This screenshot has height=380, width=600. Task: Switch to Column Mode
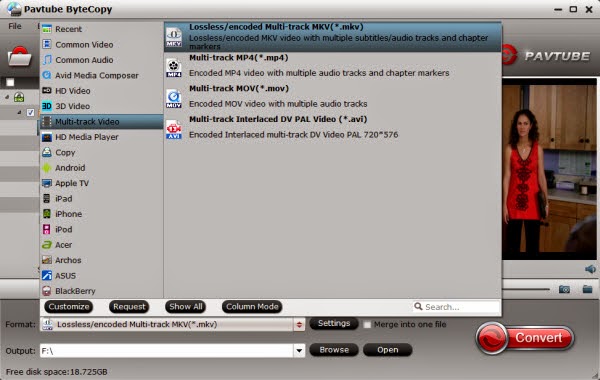(x=252, y=307)
